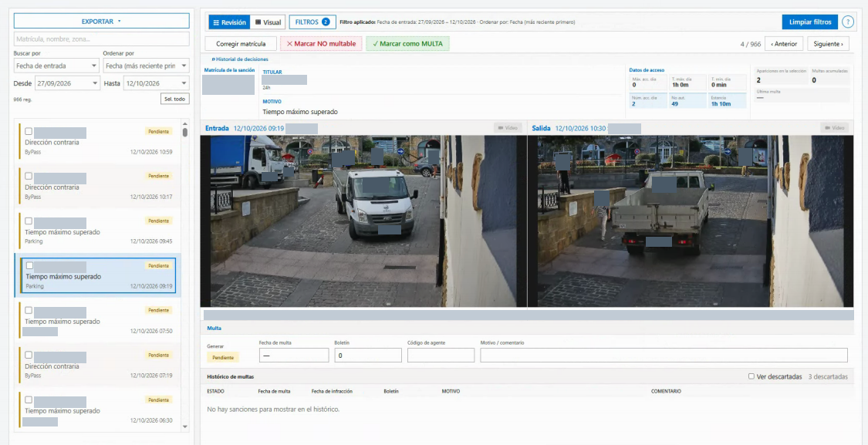Viewport: 868px width, 445px height.
Task: Click the Sel. todo button
Action: [x=175, y=99]
